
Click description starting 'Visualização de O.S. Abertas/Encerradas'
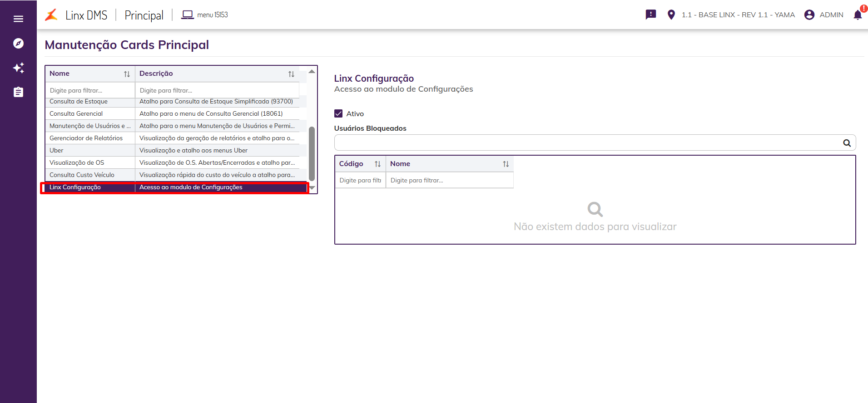[217, 162]
